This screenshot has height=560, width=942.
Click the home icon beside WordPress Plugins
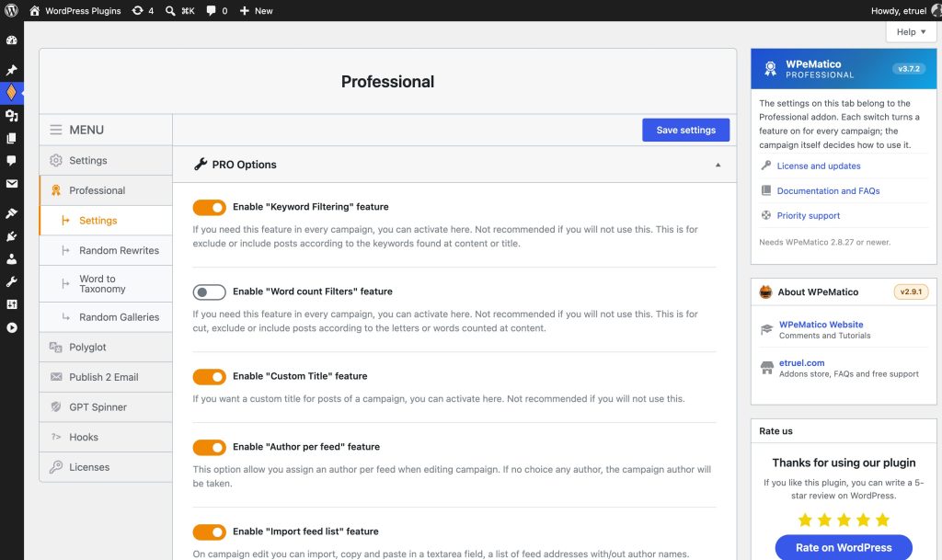click(35, 10)
